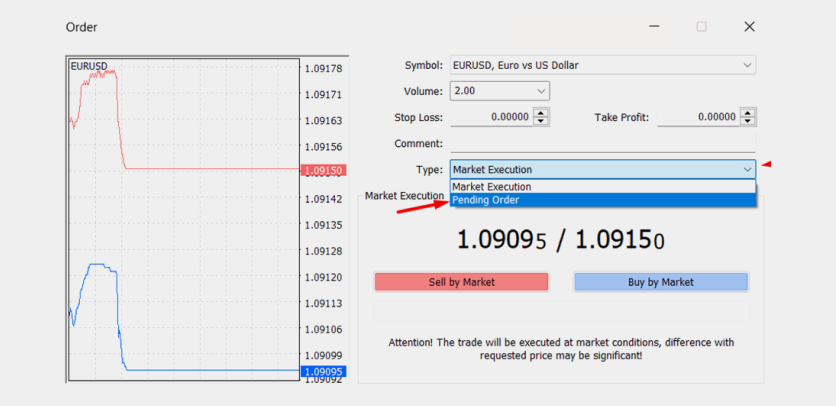Decrease Stop Loss with the down arrow

pos(541,122)
